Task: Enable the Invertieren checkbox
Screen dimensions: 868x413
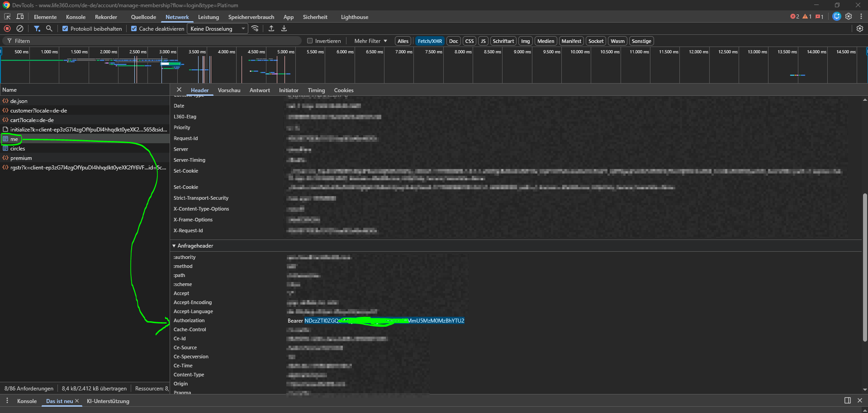Action: tap(310, 41)
